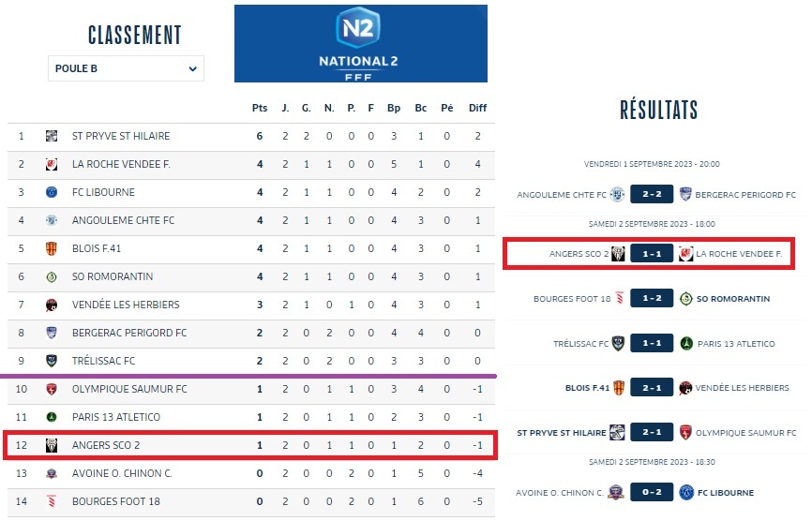Click SO Romorantin logo in the ranking table
Screen dimensions: 812x521
point(52,276)
